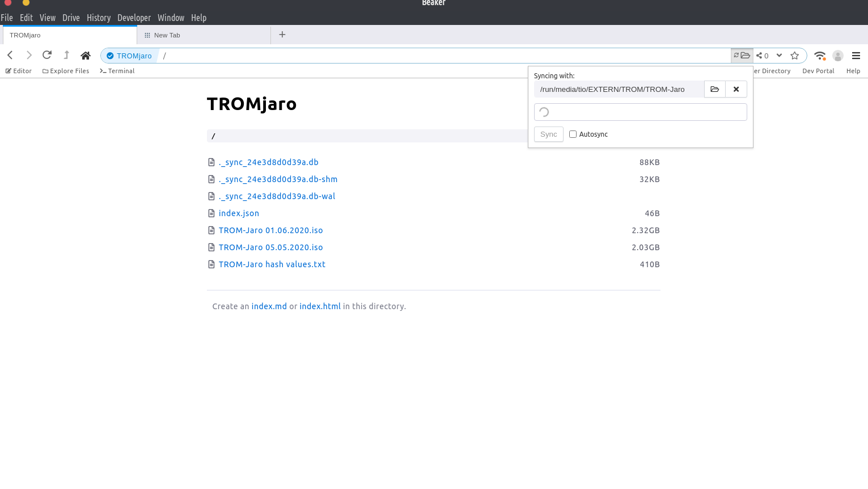Open the Help menu in menu bar
Image resolution: width=868 pixels, height=489 pixels.
pos(198,18)
